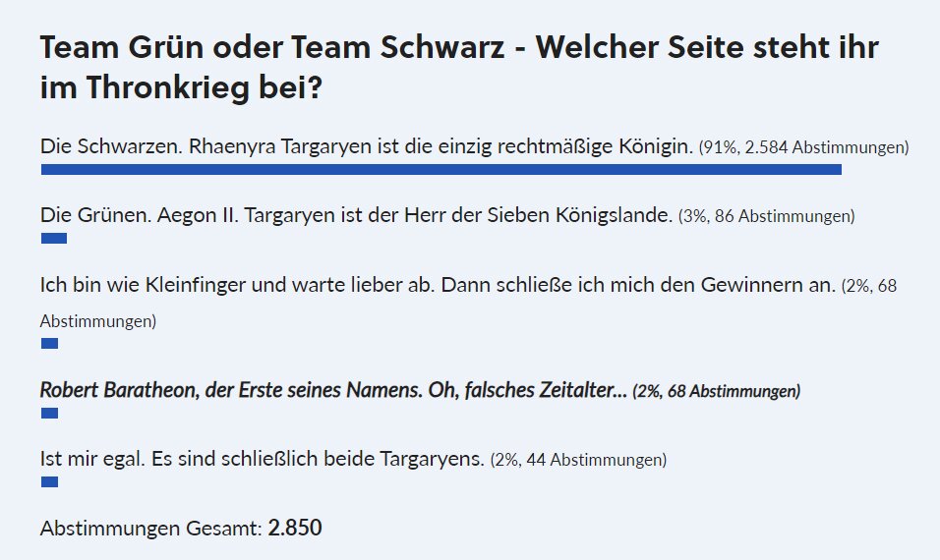Viewport: 940px width, 560px height.
Task: Click the result bar under the Kleinfinger answer
Action: (x=49, y=343)
